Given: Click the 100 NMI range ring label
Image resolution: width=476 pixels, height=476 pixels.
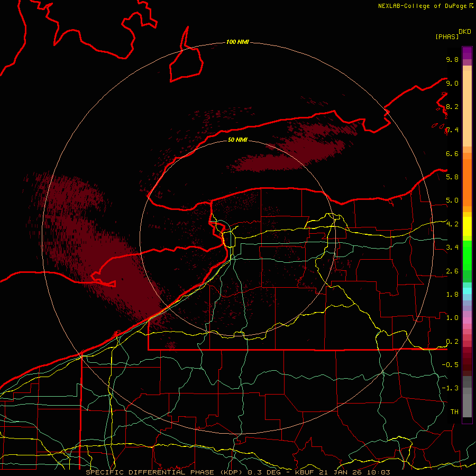Looking at the screenshot, I should [237, 42].
